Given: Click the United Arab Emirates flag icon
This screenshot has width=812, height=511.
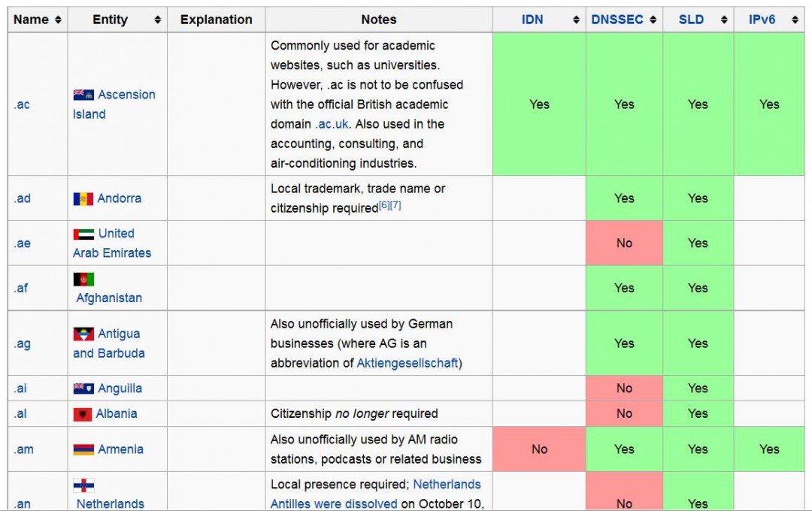Looking at the screenshot, I should point(83,233).
